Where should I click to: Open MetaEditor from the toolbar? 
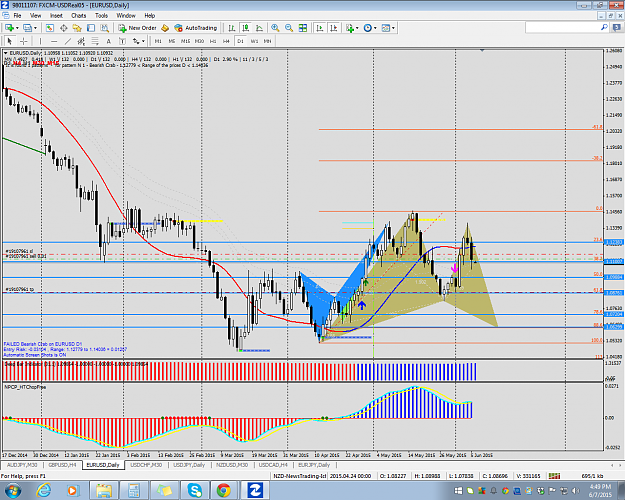coord(165,28)
